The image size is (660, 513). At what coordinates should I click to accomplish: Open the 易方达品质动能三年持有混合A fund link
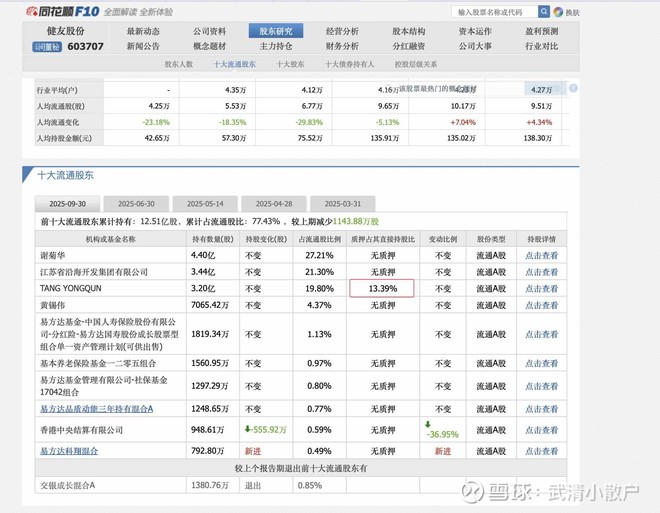click(x=96, y=409)
